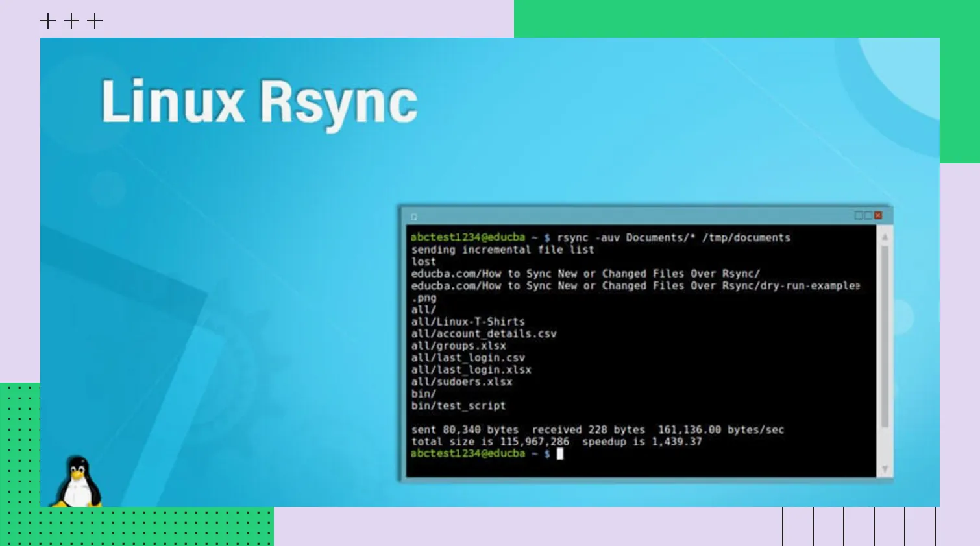980x546 pixels.
Task: Select the bin/test_script output line
Action: point(458,406)
